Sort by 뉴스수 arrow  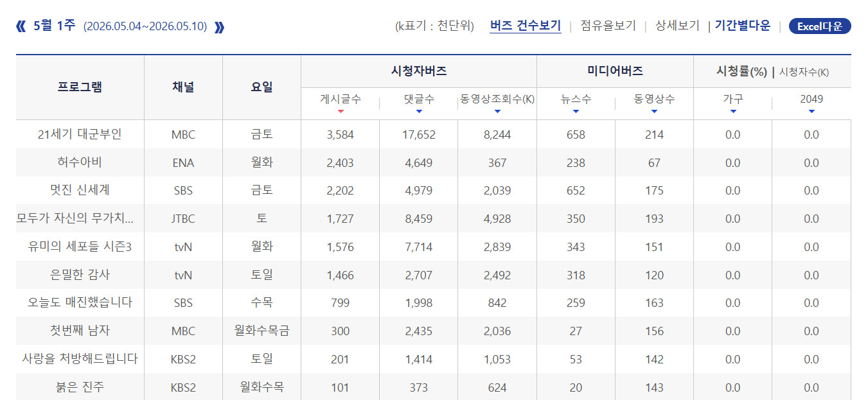[576, 112]
